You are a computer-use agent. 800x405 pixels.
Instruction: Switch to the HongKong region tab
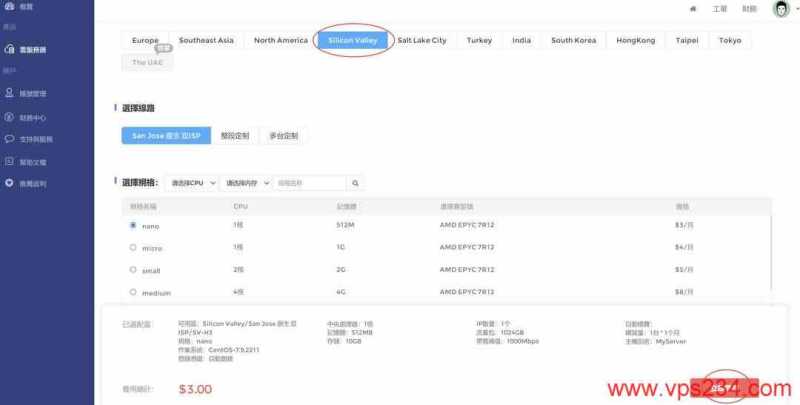pyautogui.click(x=635, y=40)
